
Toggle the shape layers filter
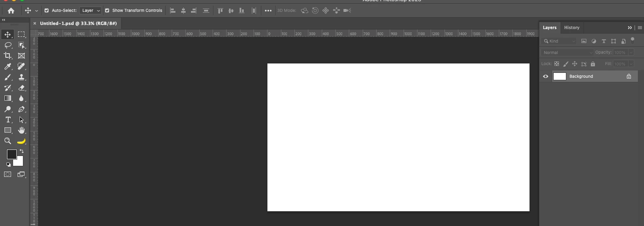click(613, 41)
